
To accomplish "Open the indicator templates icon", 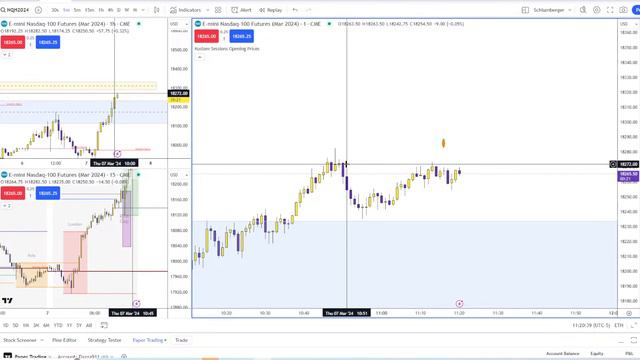I will pos(218,10).
